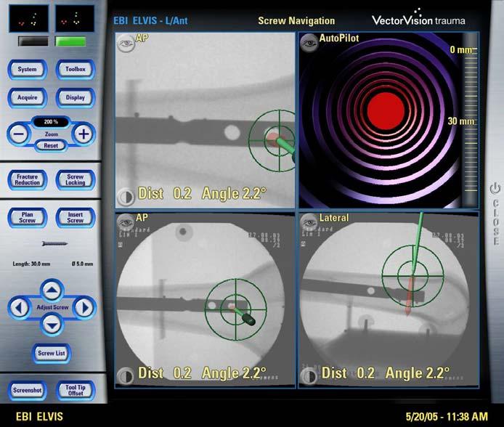This screenshot has width=504, height=427.
Task: Adjust screw up with the up arrow
Action: coord(52,290)
